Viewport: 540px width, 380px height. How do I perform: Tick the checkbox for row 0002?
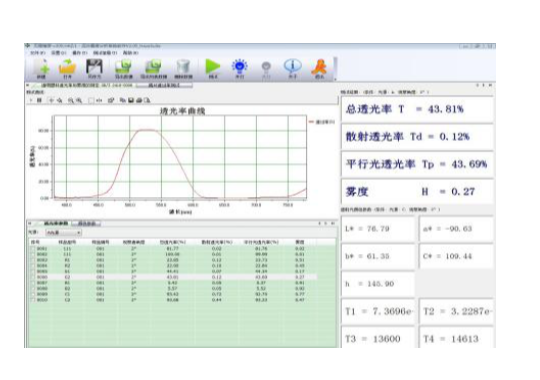point(33,254)
